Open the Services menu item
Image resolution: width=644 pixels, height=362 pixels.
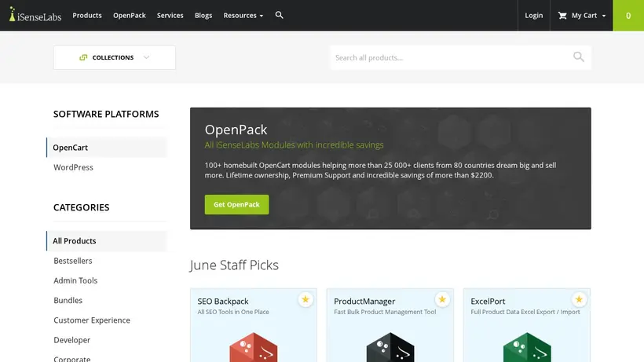click(170, 15)
